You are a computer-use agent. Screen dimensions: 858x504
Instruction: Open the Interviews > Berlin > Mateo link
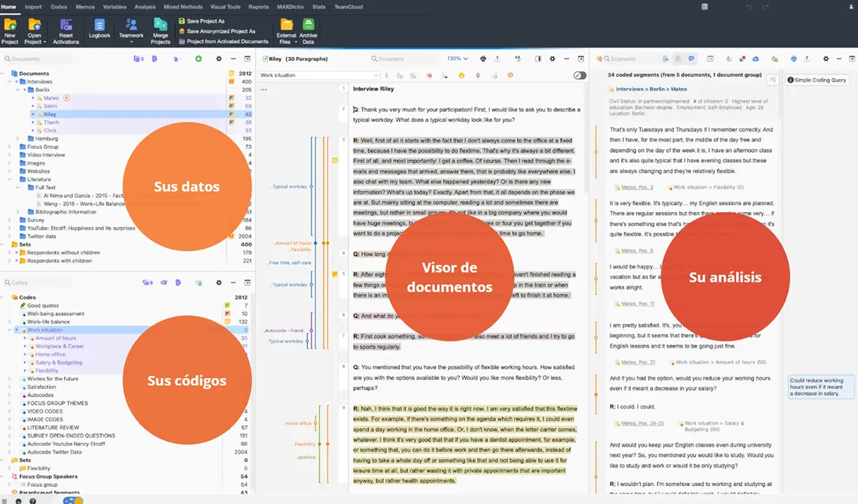pyautogui.click(x=651, y=89)
